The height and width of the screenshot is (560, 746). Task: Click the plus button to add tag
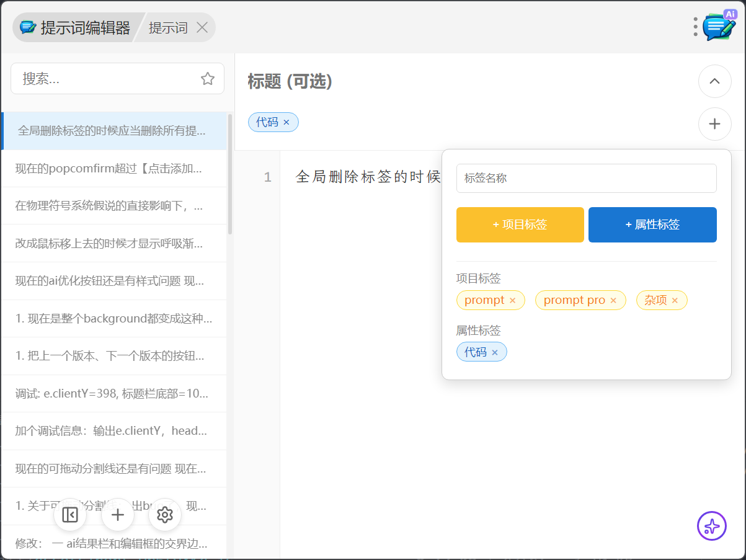click(714, 124)
